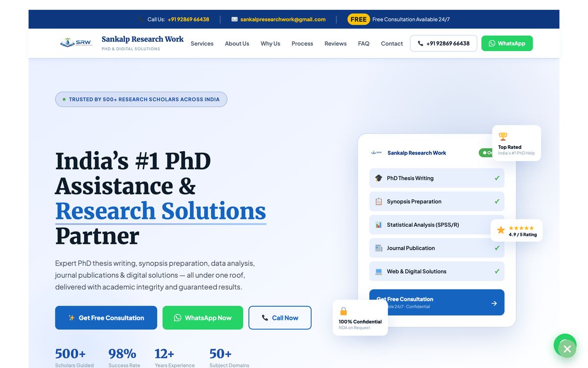Click the phone icon in header number button
588x368 pixels.
coord(420,43)
